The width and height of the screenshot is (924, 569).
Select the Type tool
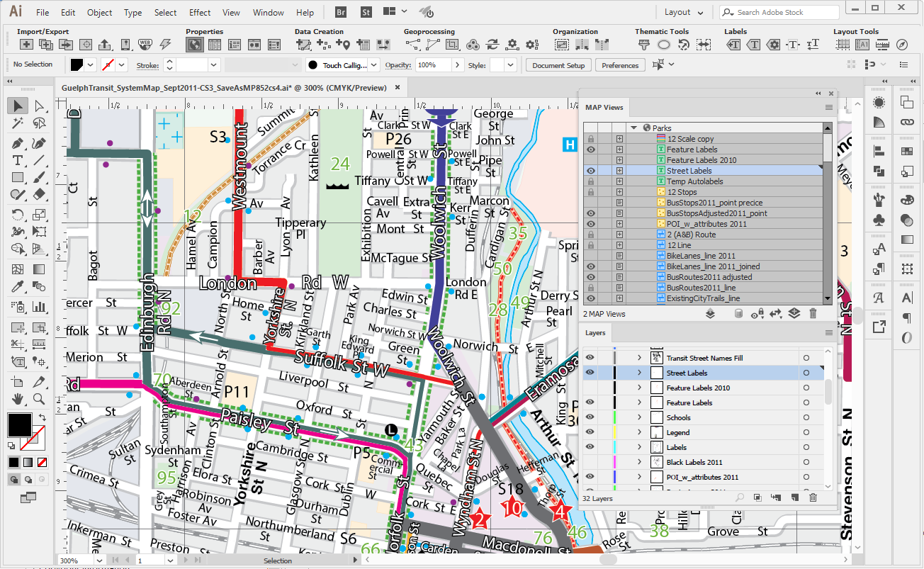click(x=18, y=160)
